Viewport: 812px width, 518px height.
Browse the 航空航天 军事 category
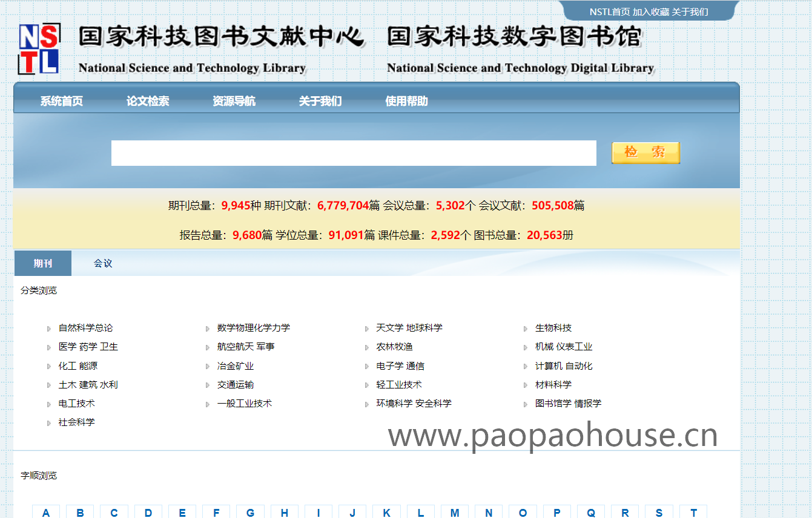(246, 347)
